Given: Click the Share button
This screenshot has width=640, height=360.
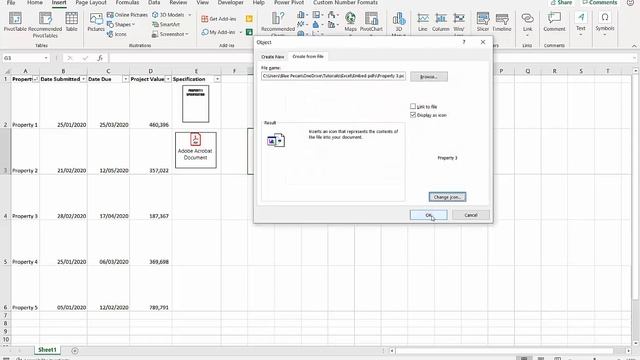Looking at the screenshot, I should 561,3.
